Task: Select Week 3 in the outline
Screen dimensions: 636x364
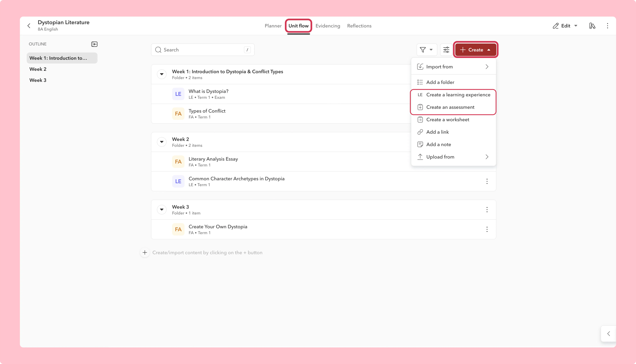Action: click(38, 80)
